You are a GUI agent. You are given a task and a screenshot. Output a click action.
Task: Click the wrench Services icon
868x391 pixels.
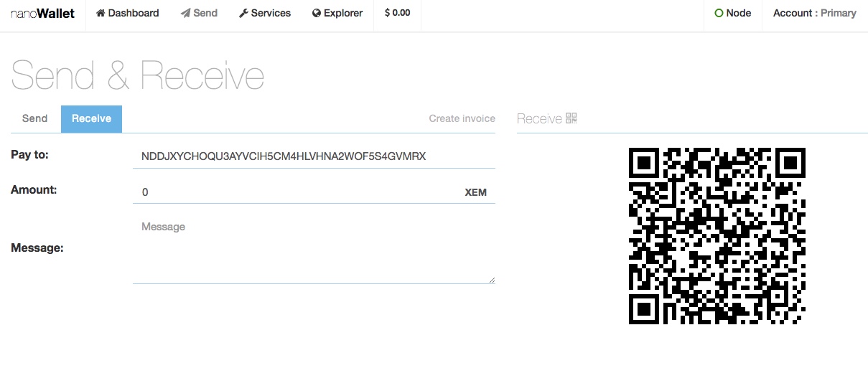click(243, 13)
